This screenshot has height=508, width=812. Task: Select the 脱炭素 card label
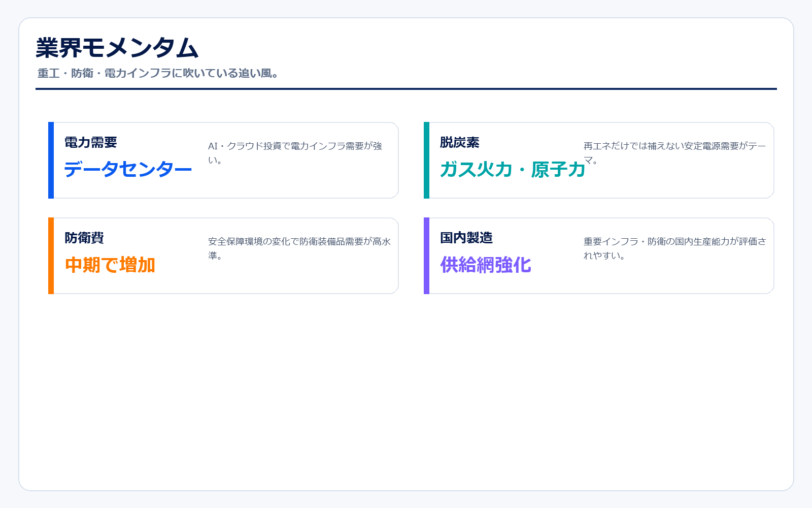pos(460,142)
